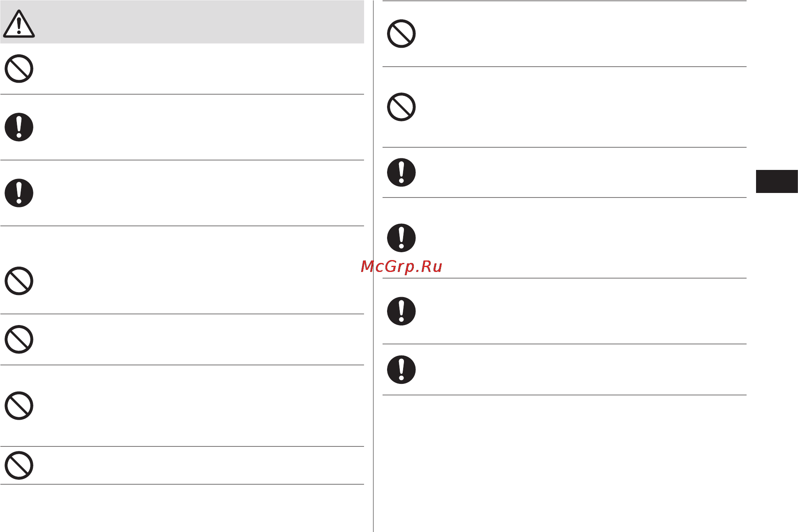Select the black section tab on page edge
This screenshot has height=532, width=798.
pos(777,181)
